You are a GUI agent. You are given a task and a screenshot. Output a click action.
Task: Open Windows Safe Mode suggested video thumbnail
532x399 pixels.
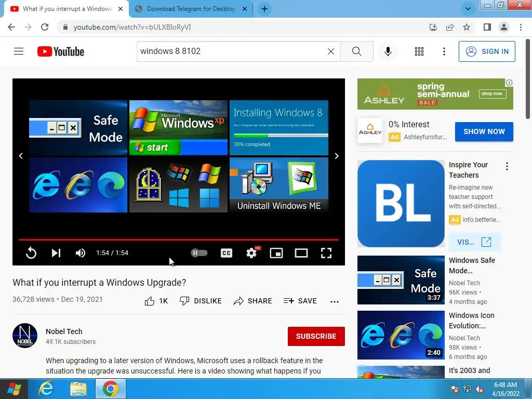[401, 280]
